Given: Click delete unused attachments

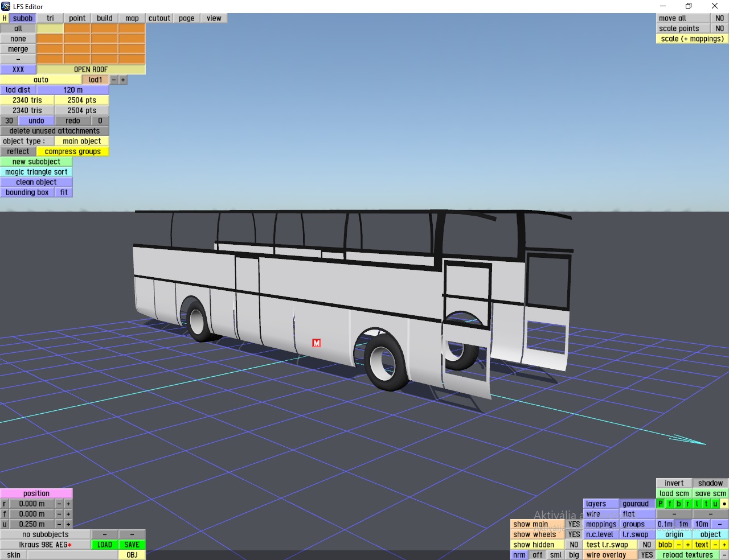Looking at the screenshot, I should pos(55,131).
